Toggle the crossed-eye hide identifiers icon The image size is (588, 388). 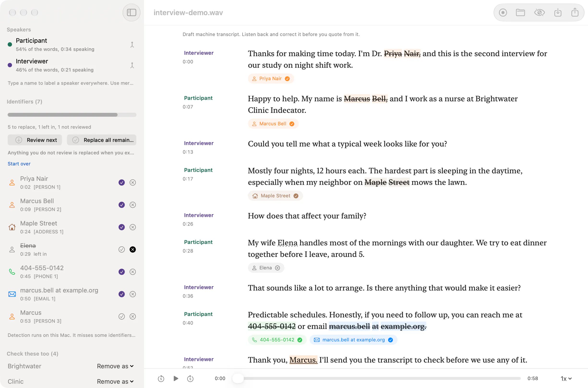(539, 12)
